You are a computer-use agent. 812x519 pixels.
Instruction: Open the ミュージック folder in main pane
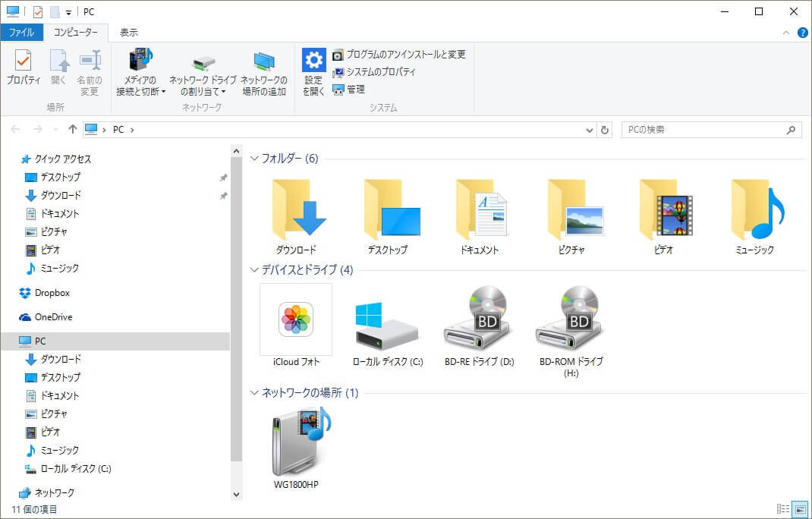[754, 211]
